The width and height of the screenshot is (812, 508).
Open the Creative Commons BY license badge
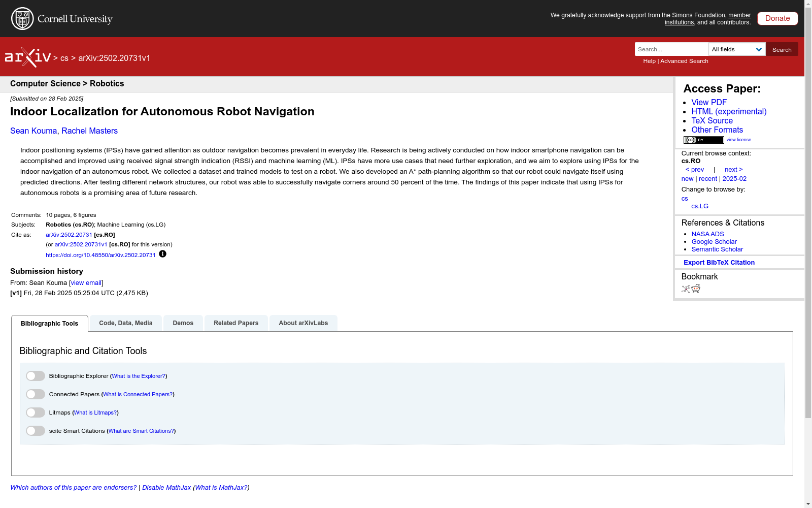[703, 140]
